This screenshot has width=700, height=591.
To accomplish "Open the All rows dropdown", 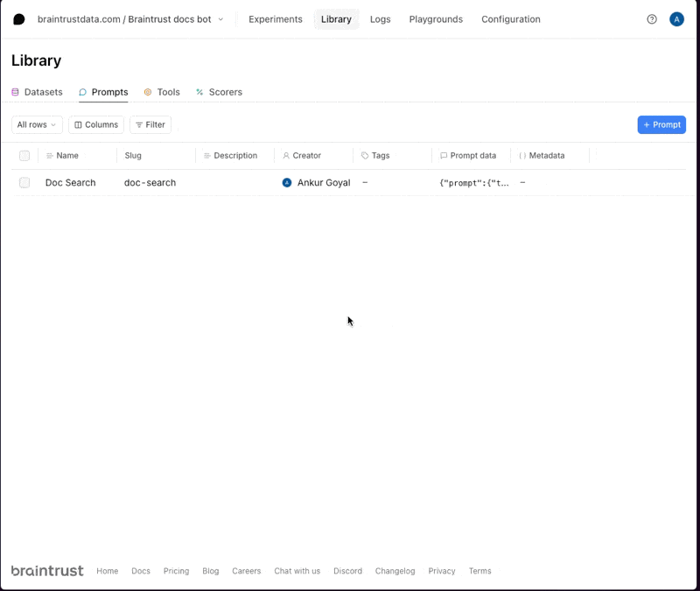I will [x=37, y=125].
